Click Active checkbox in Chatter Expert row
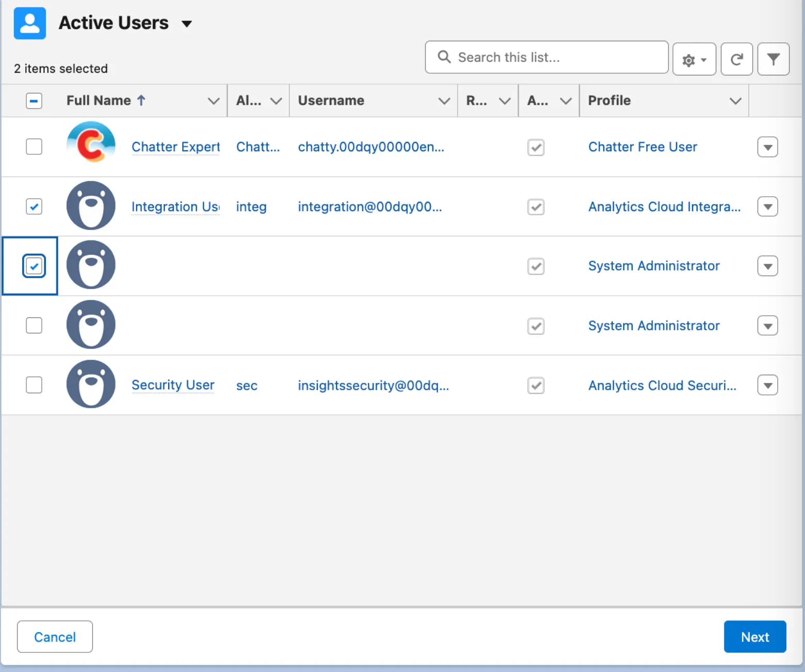Screen dimensions: 805x672 coord(536,148)
